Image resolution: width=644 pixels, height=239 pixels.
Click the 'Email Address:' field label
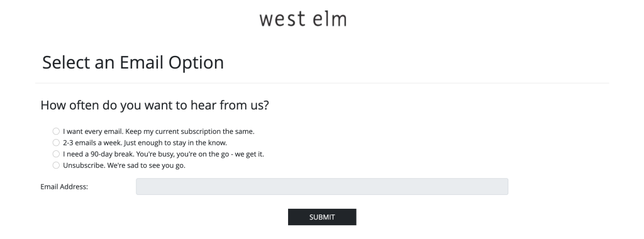64,187
